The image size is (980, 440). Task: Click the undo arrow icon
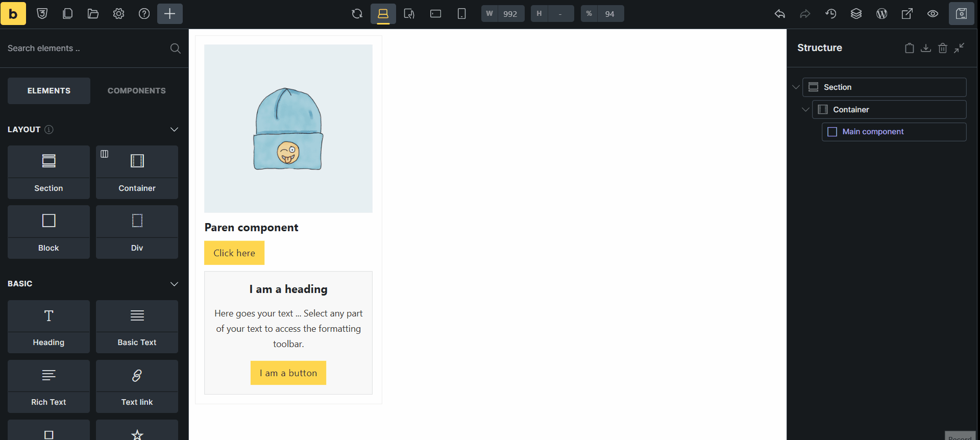780,14
